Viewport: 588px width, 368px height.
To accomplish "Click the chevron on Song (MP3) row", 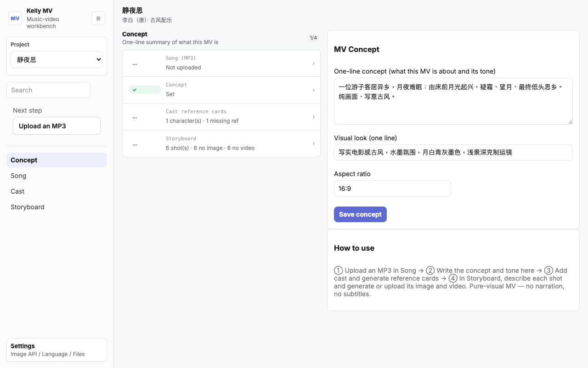I will coord(313,63).
